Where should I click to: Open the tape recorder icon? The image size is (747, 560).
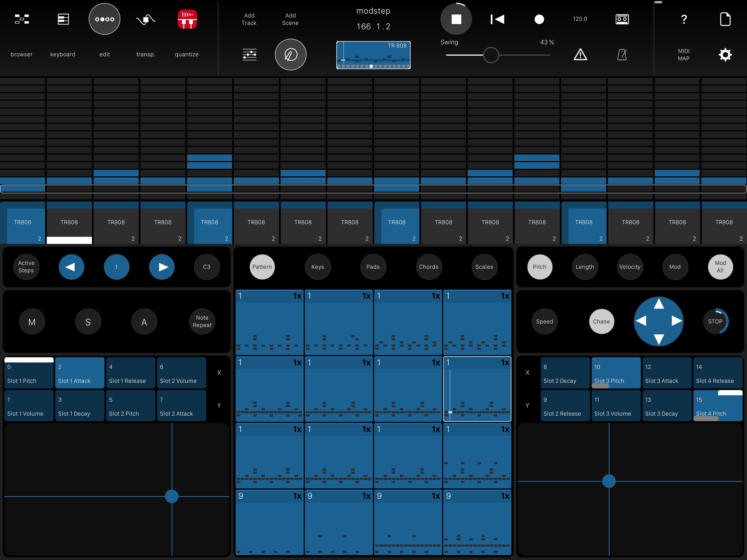pos(622,19)
